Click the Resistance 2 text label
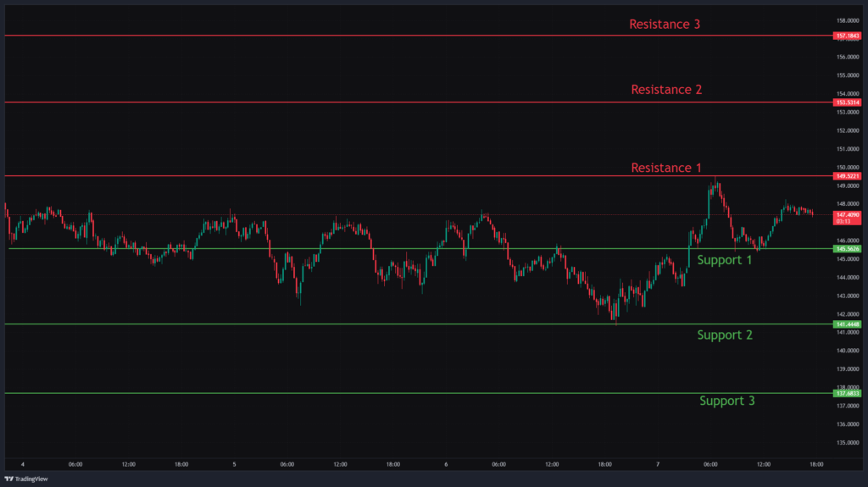The image size is (868, 487). tap(666, 90)
